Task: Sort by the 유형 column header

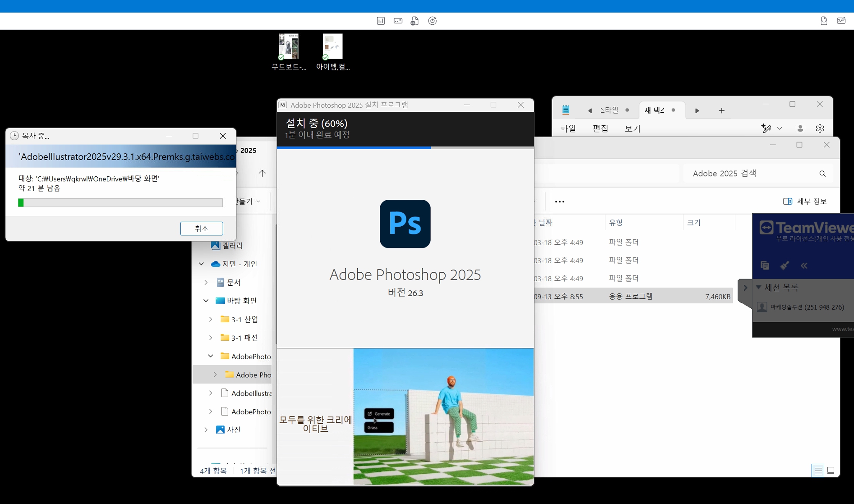Action: 616,222
